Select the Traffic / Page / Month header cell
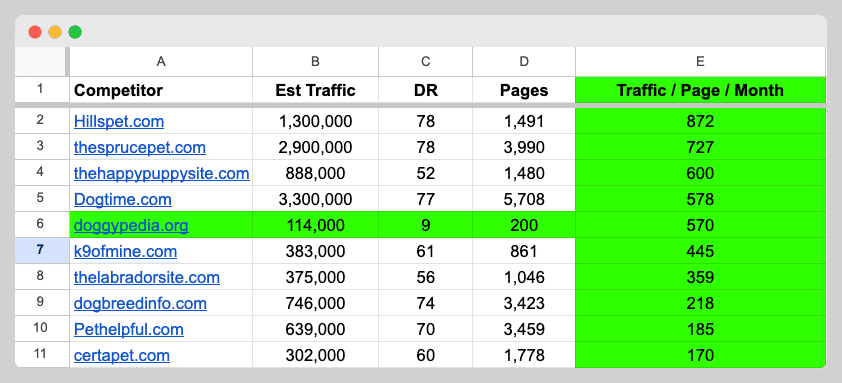This screenshot has width=842, height=383. 700,90
